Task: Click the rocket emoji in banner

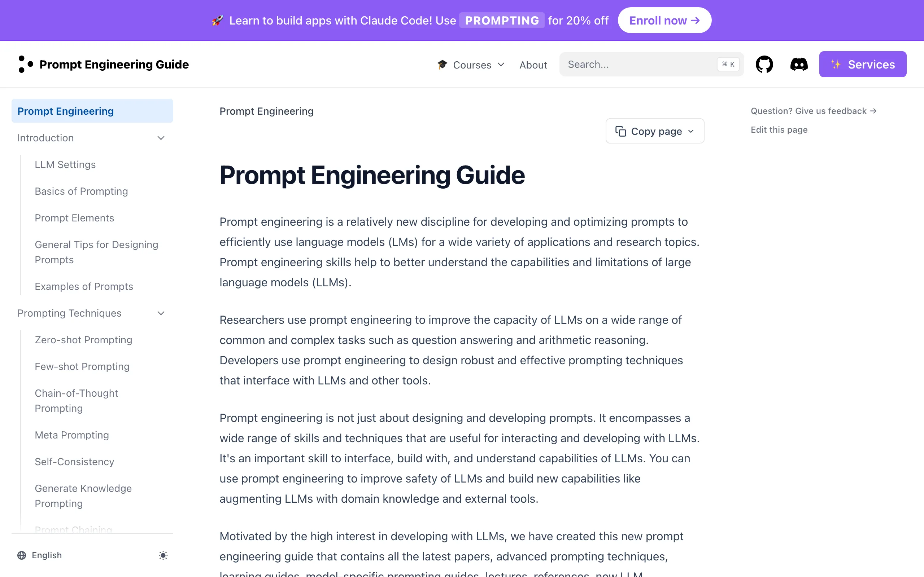Action: coord(218,21)
